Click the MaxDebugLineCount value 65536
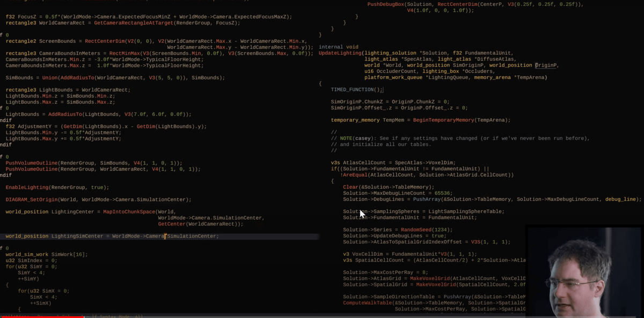644x318 pixels. coord(442,193)
